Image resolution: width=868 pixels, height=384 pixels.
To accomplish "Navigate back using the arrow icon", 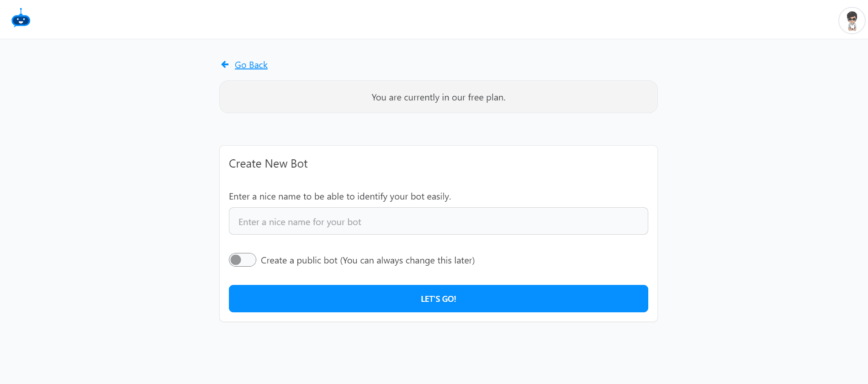I will [x=225, y=65].
